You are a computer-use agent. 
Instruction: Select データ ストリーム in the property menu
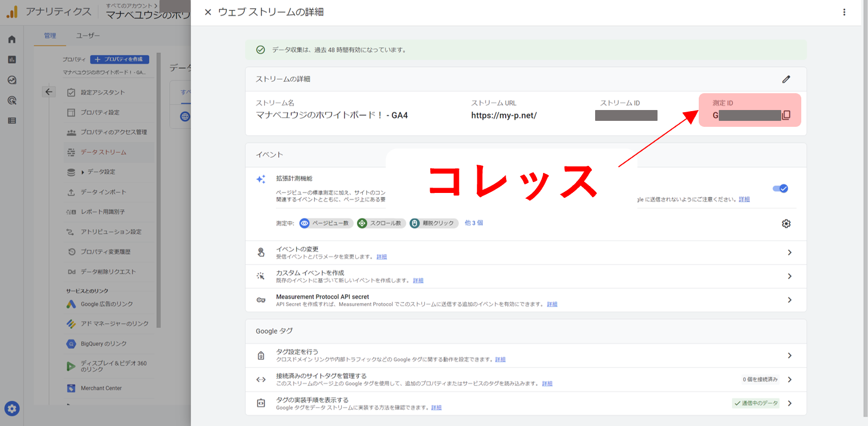pos(110,152)
